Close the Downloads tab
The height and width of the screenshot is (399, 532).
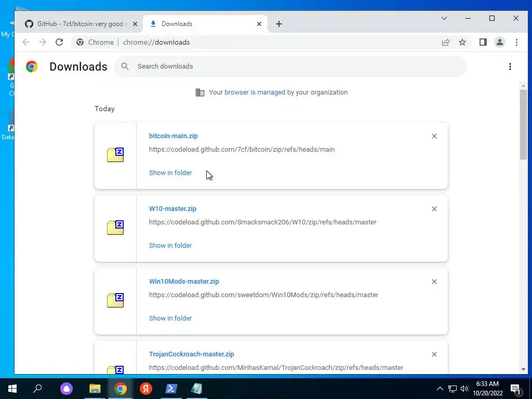click(259, 24)
